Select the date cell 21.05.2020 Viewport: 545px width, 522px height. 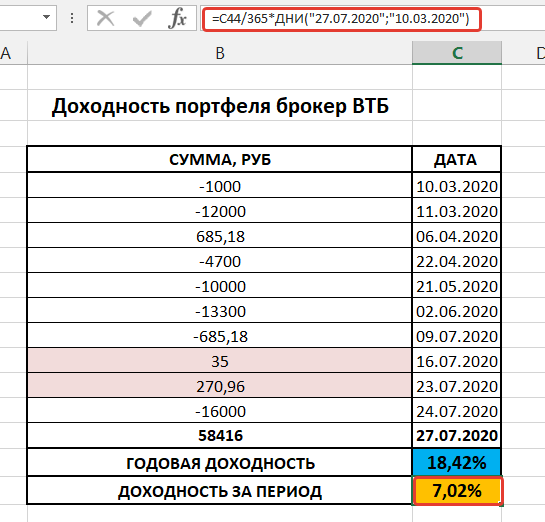click(456, 285)
